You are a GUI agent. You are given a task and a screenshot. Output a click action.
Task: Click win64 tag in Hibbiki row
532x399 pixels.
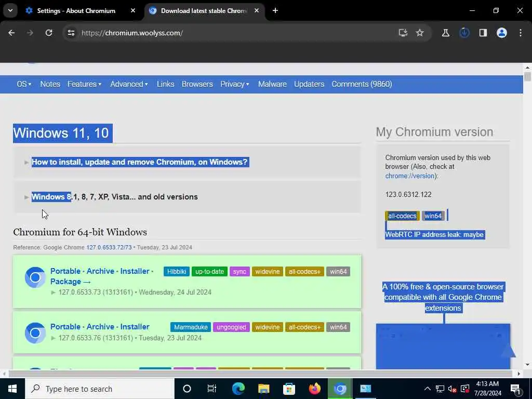[x=338, y=271]
